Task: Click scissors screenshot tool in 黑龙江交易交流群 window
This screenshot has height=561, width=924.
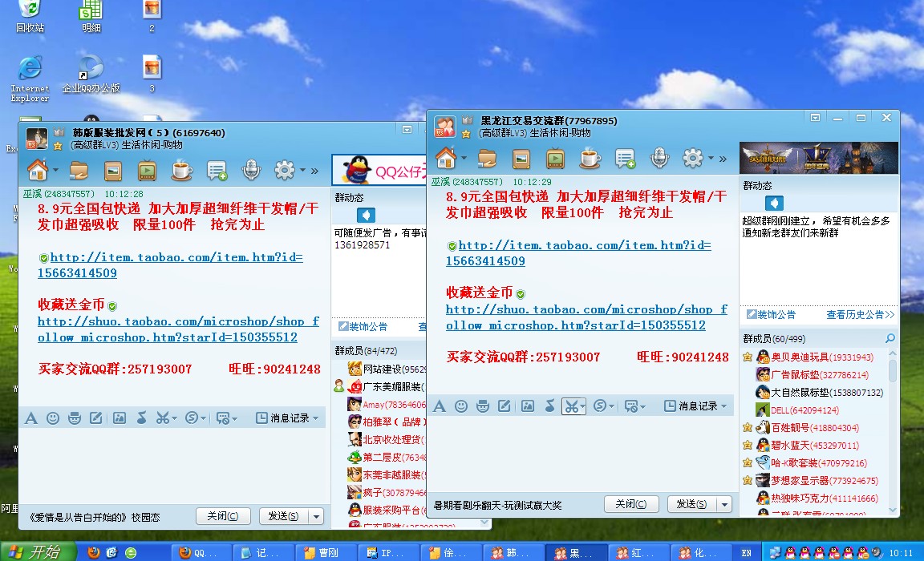Action: pos(573,406)
